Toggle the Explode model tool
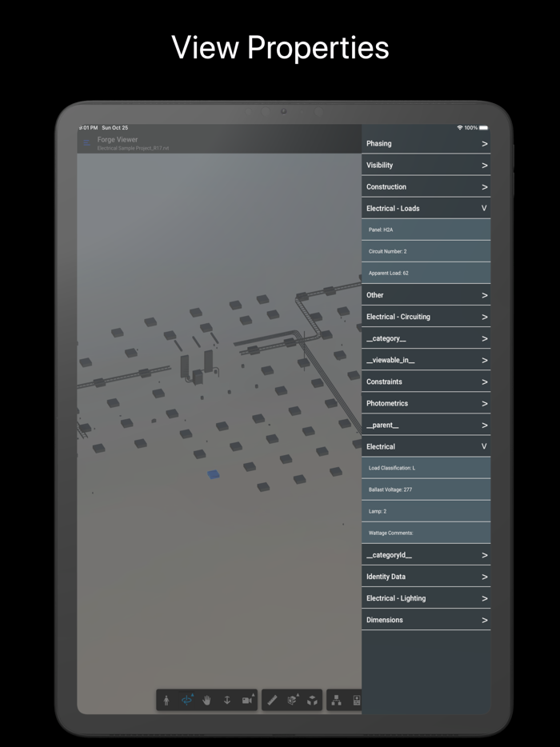Image resolution: width=560 pixels, height=747 pixels. point(312,701)
